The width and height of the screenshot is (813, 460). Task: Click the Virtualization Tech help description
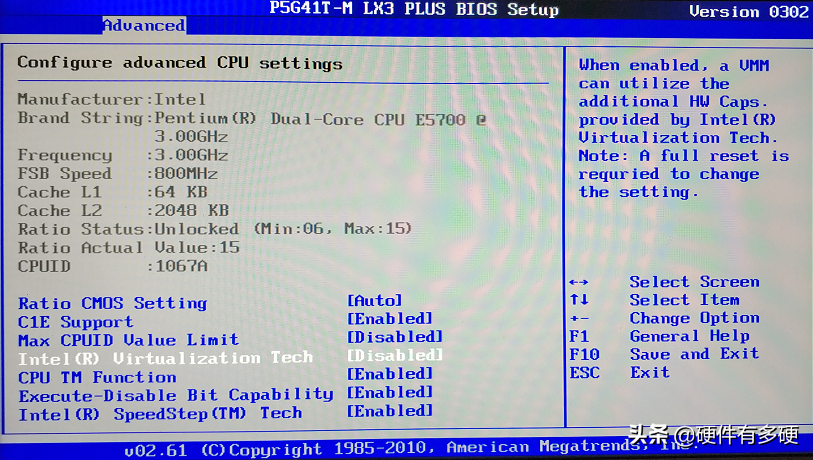684,129
